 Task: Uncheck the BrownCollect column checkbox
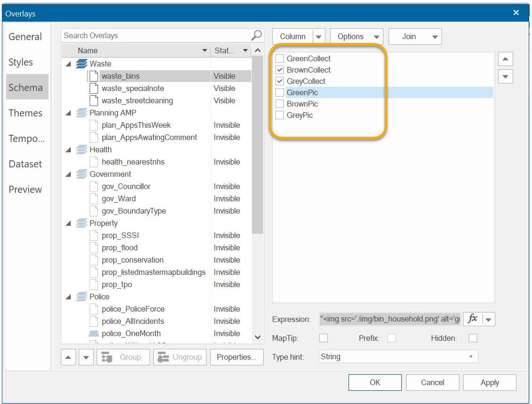pos(280,70)
